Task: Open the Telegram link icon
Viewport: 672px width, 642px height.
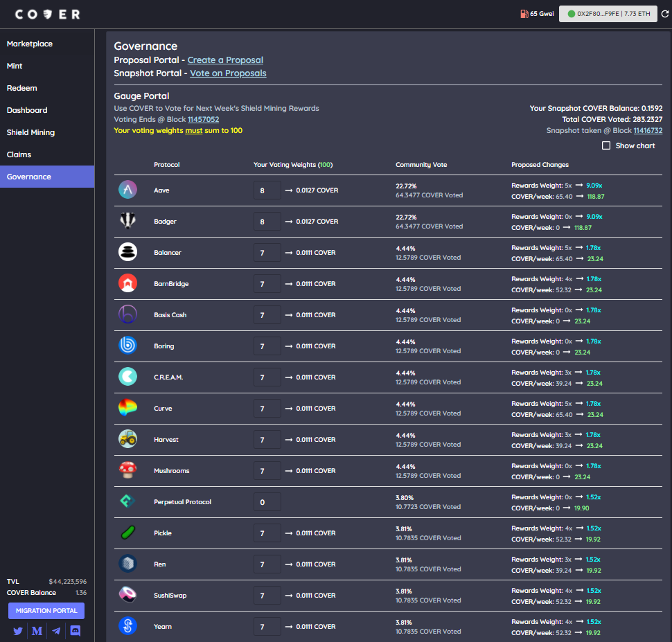Action: coord(56,631)
